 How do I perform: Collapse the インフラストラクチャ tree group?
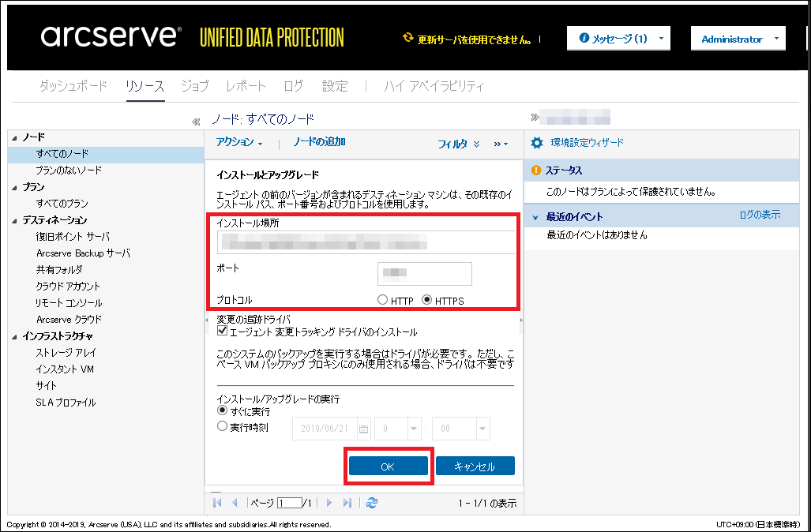(x=14, y=337)
